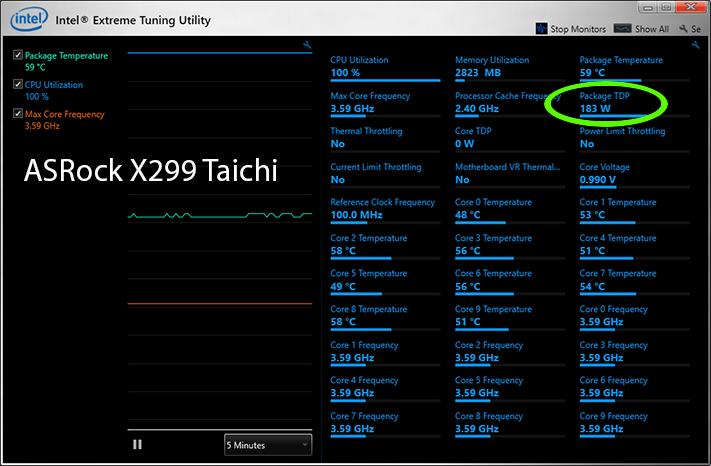Click blue CPU Utilization graph line
The width and height of the screenshot is (711, 466).
click(219, 53)
